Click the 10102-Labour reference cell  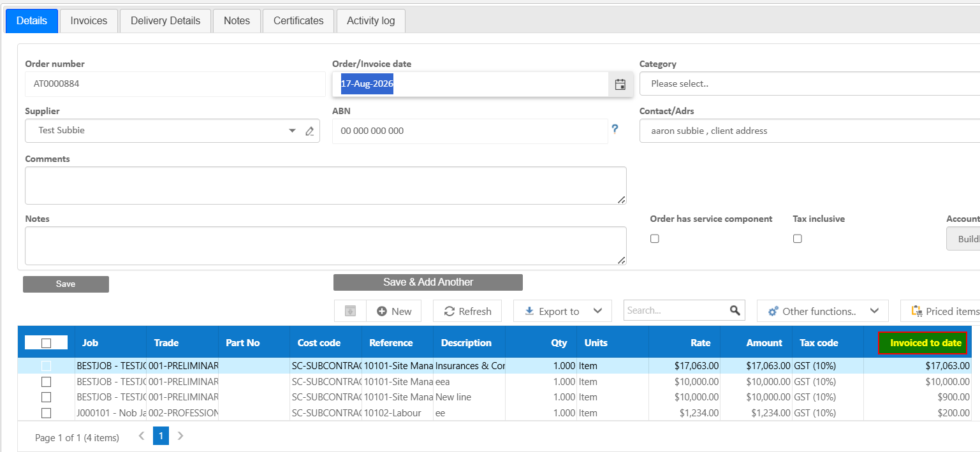(x=397, y=413)
